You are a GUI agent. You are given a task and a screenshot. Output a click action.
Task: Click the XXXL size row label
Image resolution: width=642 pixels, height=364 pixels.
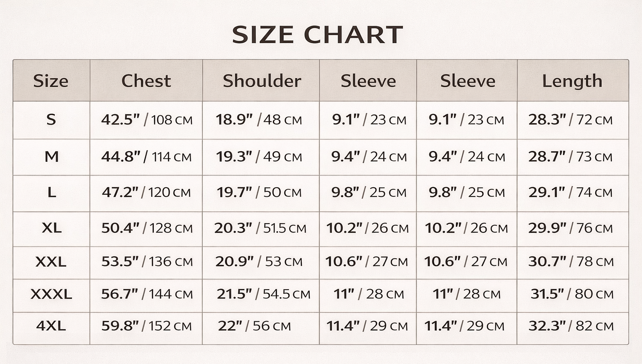point(51,294)
